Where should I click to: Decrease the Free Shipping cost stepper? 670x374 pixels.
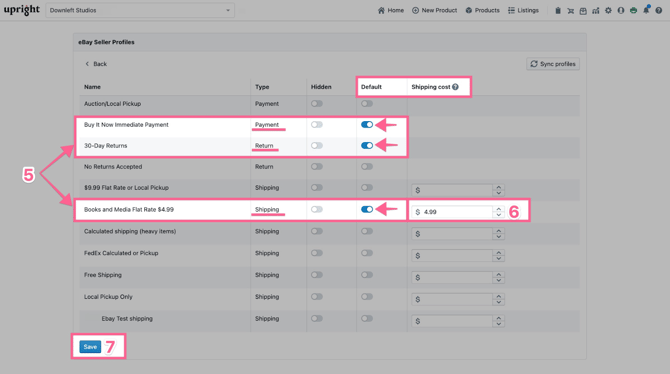pyautogui.click(x=498, y=280)
